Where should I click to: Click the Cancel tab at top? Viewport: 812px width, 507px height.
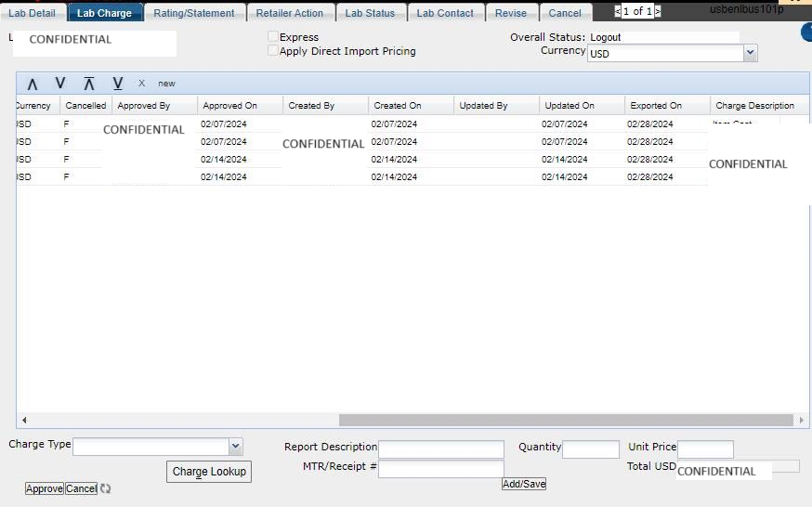565,13
